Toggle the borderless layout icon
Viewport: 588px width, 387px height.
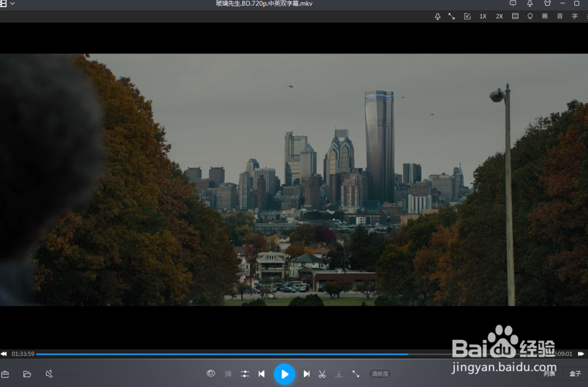pyautogui.click(x=515, y=16)
